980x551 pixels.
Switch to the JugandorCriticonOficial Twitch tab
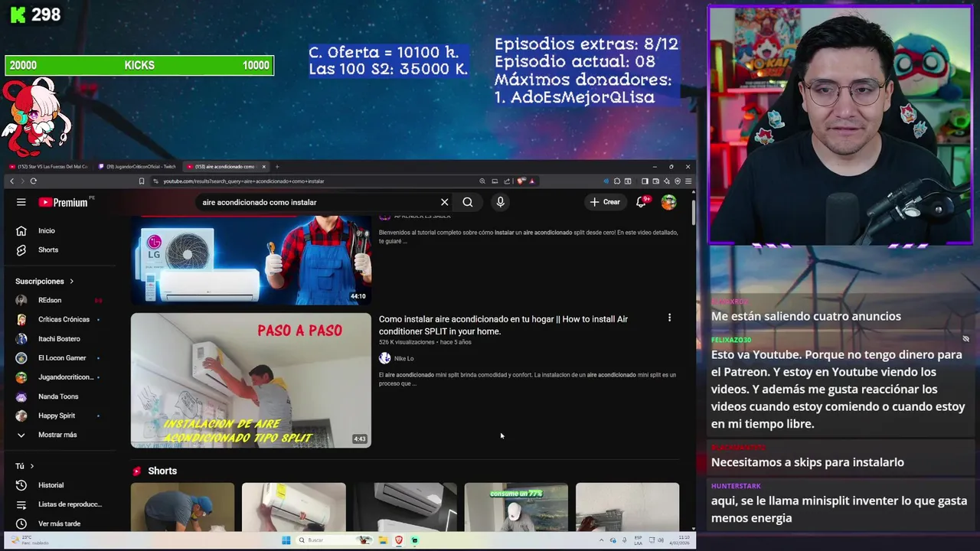pyautogui.click(x=139, y=167)
